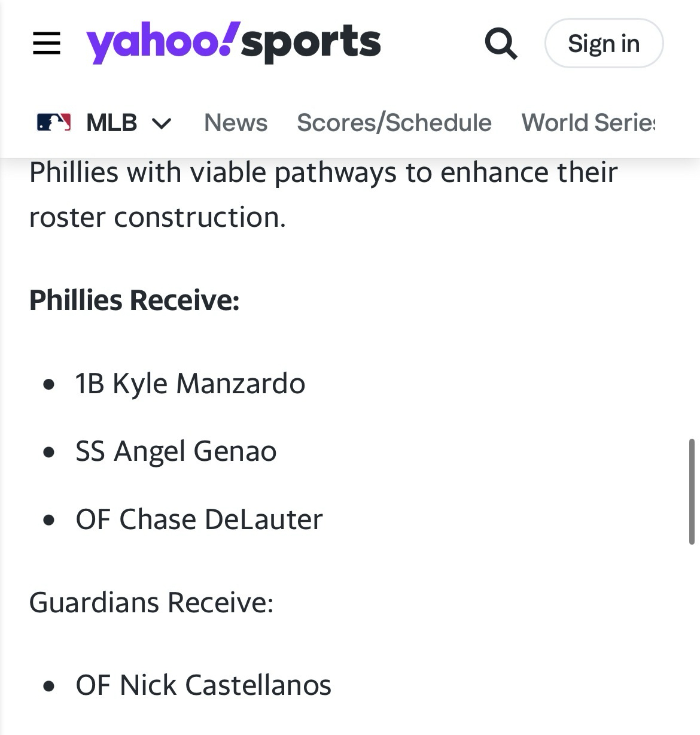Click the 'Phillies with viable pathways' text line
700x735 pixels.
tap(323, 172)
